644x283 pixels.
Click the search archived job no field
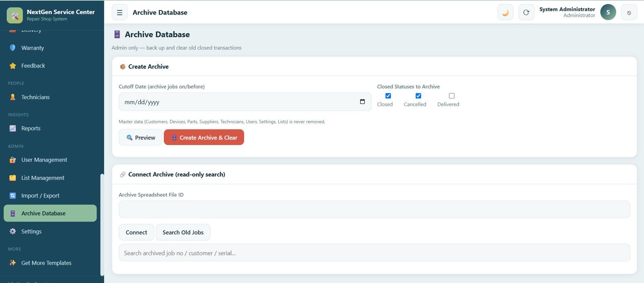click(x=374, y=253)
